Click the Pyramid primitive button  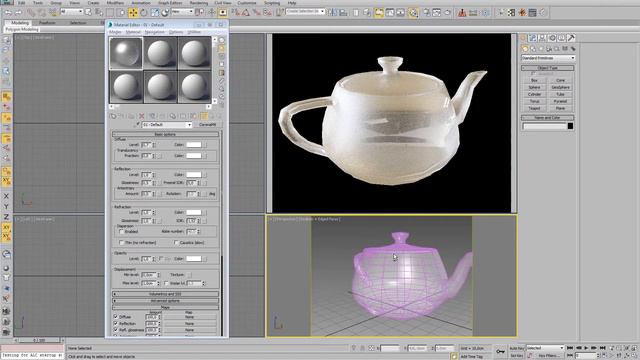[560, 101]
